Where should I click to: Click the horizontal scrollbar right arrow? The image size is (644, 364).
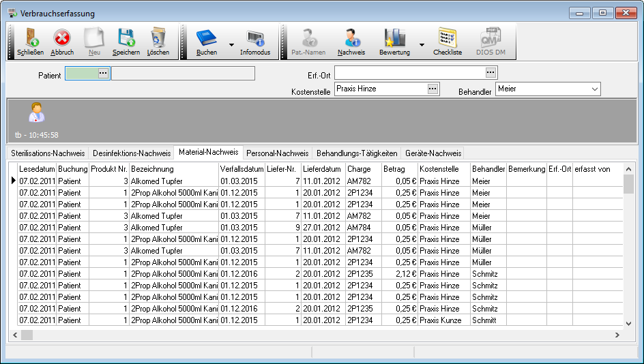pos(617,335)
